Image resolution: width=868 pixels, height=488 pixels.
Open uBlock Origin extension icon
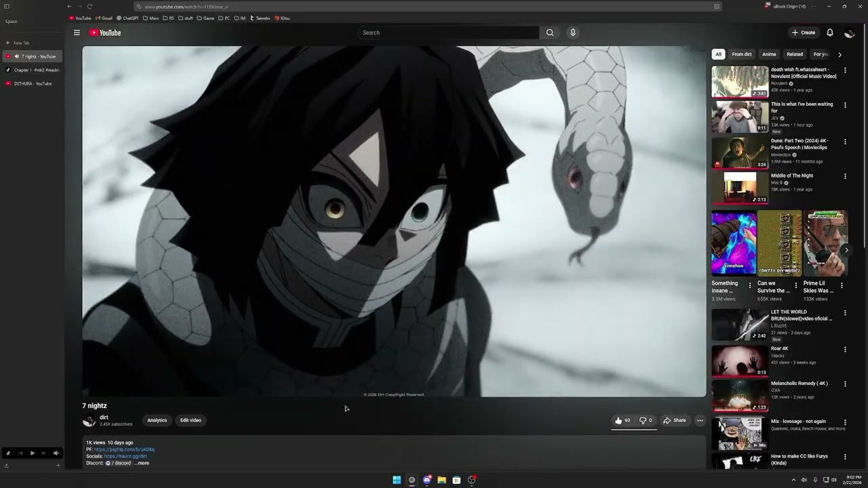(768, 6)
